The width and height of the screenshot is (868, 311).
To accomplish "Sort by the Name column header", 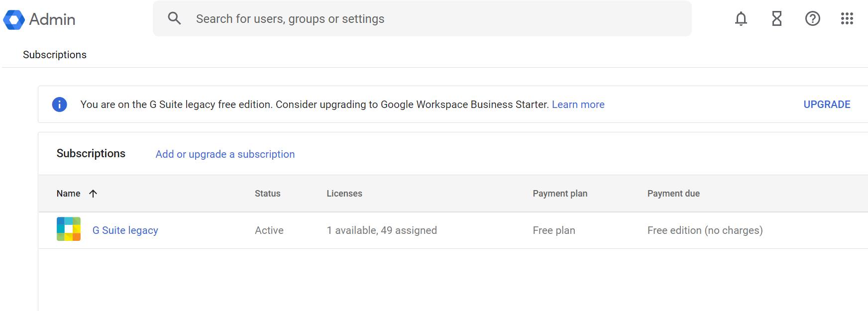I will [x=68, y=194].
